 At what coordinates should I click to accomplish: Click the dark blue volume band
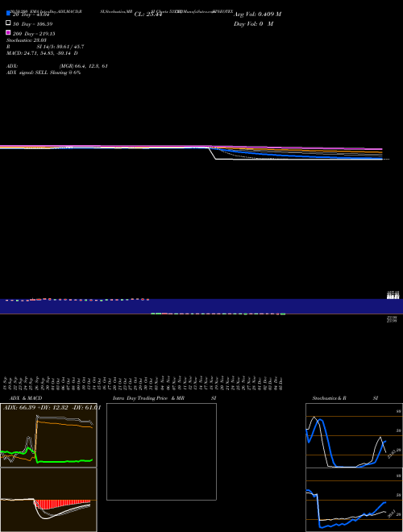(201, 306)
